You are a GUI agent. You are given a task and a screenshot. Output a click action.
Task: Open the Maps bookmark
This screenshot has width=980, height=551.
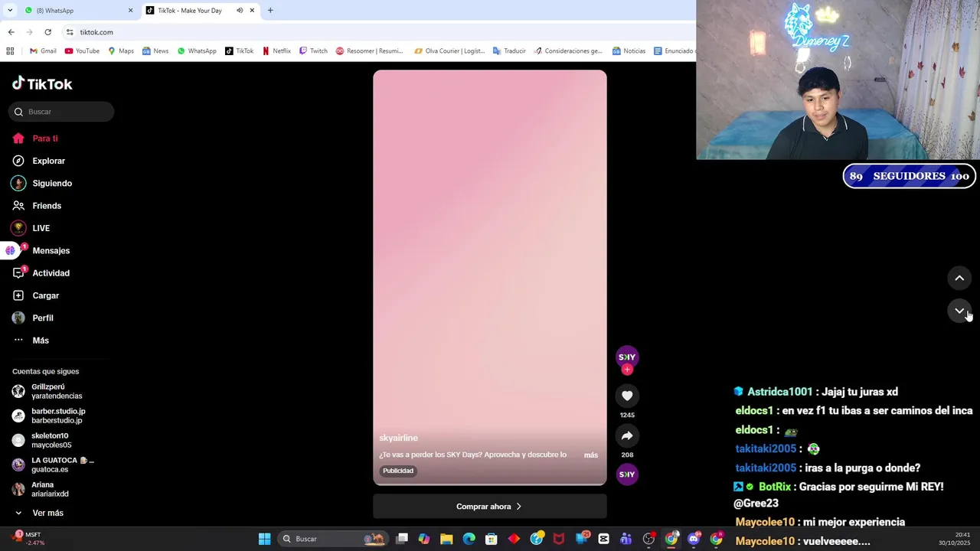tap(121, 51)
